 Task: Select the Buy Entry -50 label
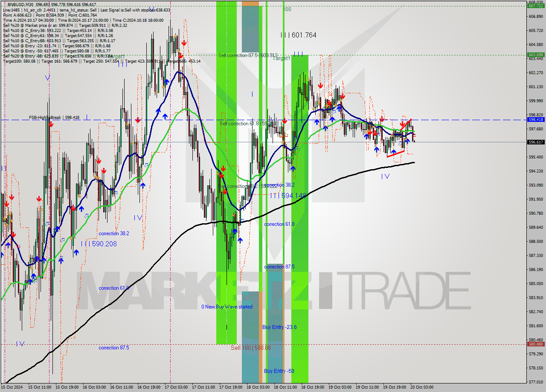click(279, 371)
